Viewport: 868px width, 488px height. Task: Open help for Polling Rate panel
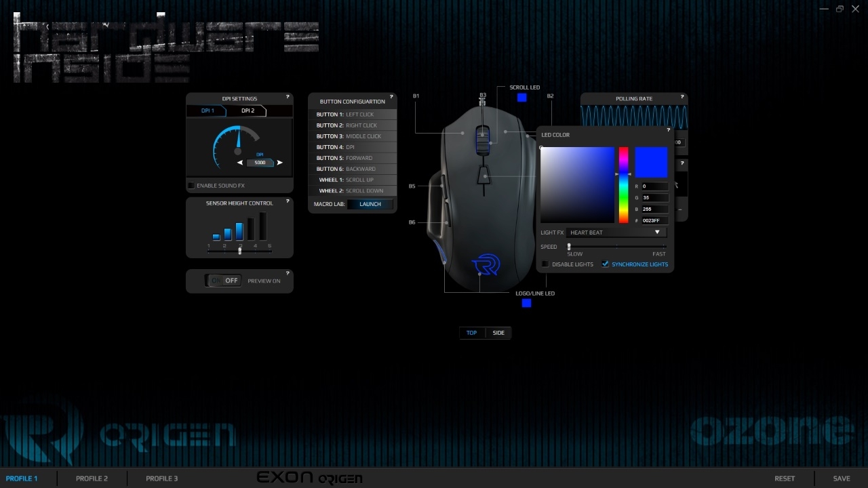point(682,97)
